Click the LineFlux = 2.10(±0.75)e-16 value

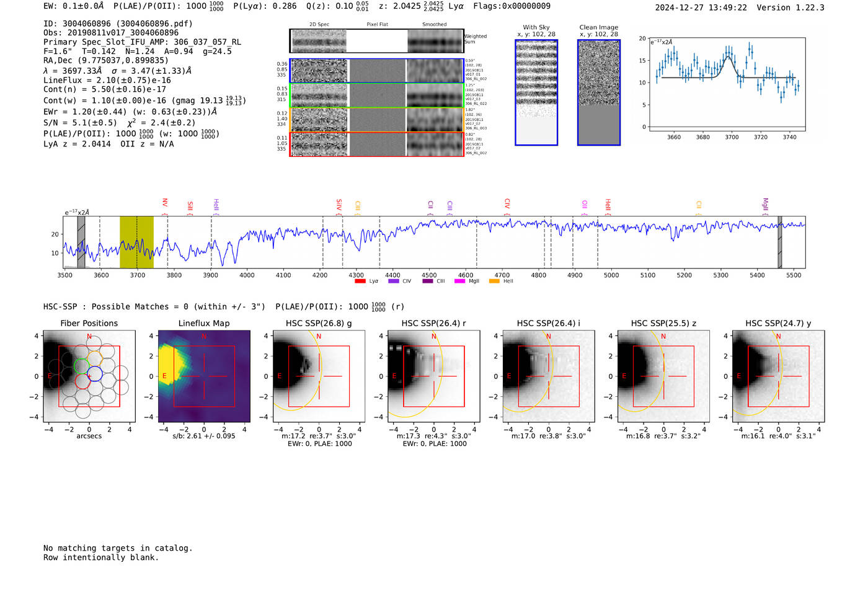[107, 80]
